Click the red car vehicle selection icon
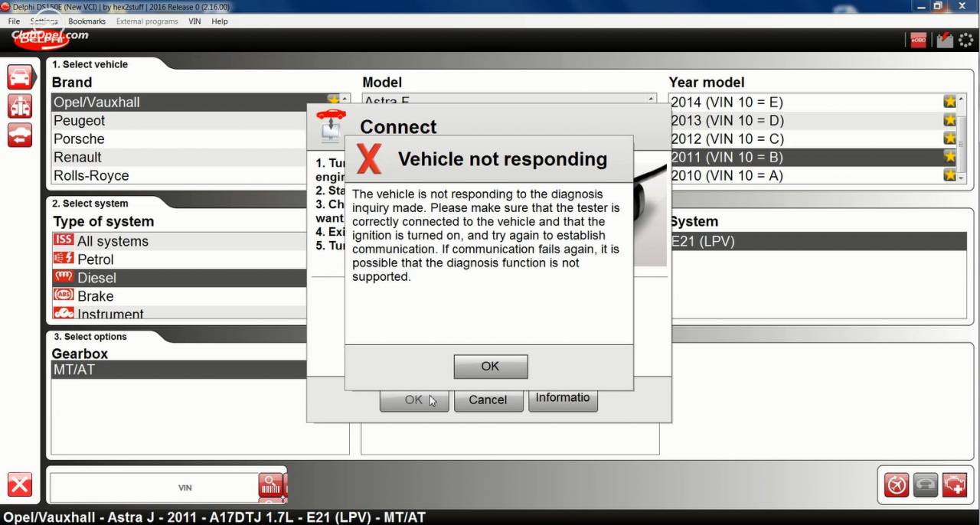This screenshot has width=980, height=525. pos(20,77)
